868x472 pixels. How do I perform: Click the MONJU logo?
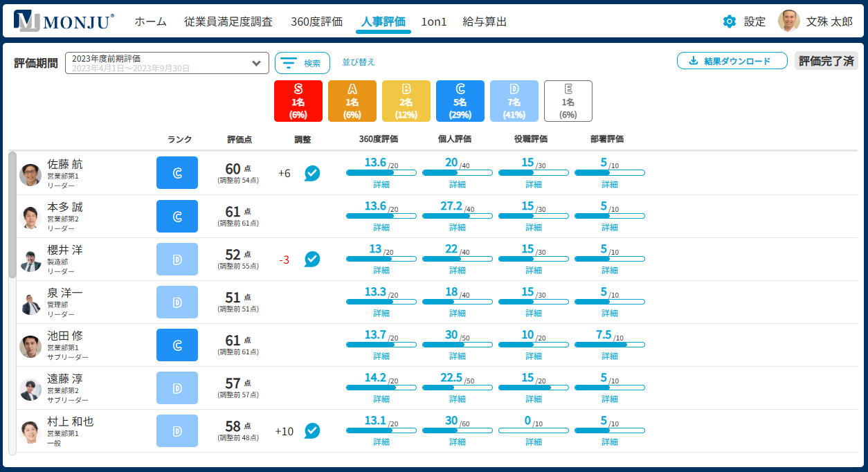pyautogui.click(x=64, y=21)
